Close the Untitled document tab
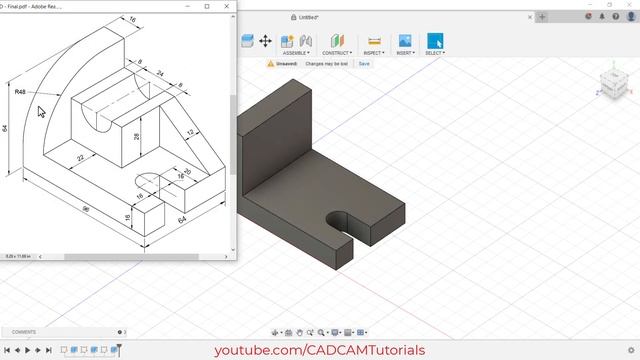Viewport: 640px width, 360px height. click(530, 17)
